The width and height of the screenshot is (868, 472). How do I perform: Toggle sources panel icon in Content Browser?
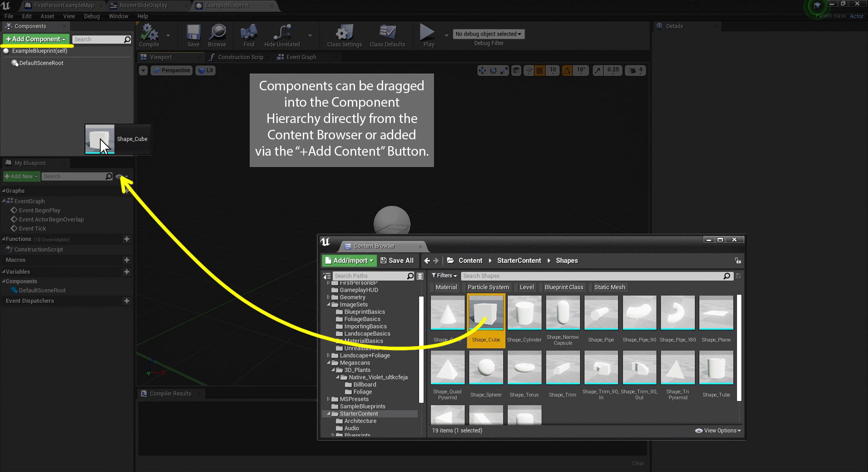coord(327,276)
